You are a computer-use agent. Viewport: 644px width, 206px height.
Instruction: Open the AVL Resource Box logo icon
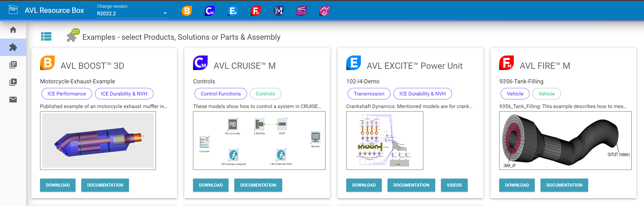point(13,10)
